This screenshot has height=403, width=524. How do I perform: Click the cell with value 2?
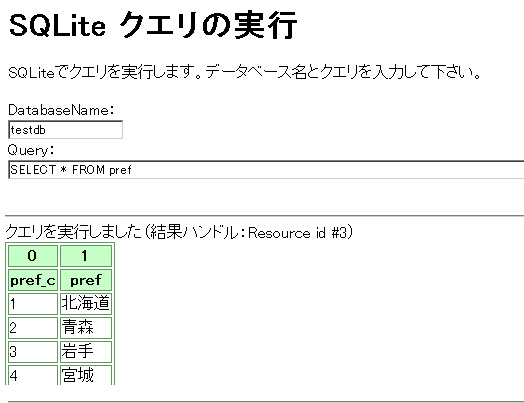point(33,328)
